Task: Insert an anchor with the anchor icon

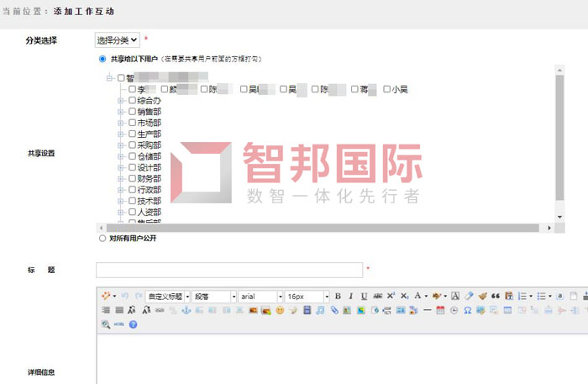Action: (186, 311)
